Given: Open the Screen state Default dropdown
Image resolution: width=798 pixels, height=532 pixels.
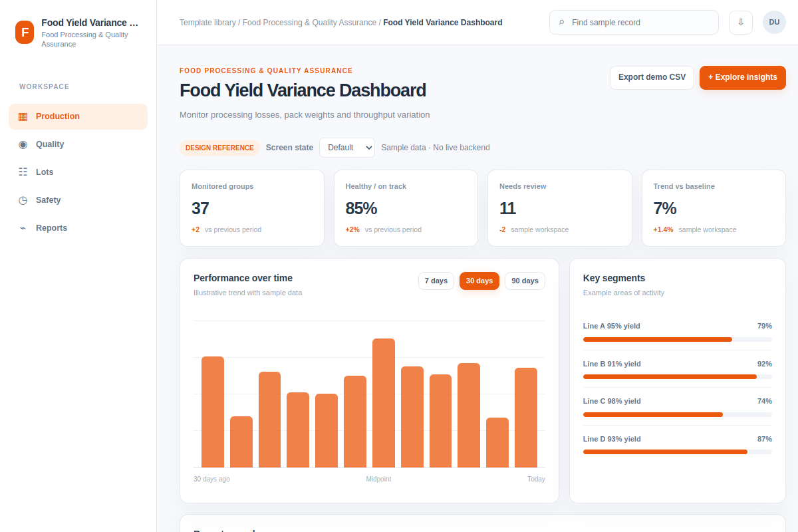Looking at the screenshot, I should point(347,148).
